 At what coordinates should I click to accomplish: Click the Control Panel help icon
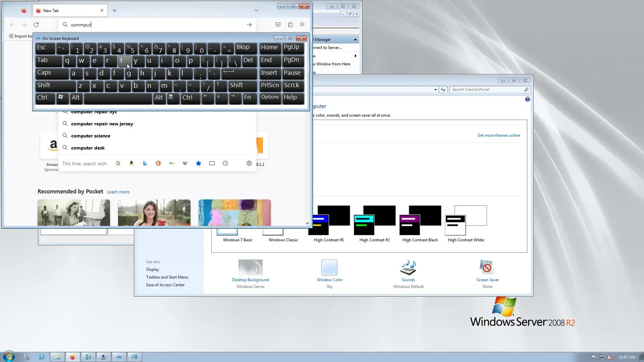(528, 99)
